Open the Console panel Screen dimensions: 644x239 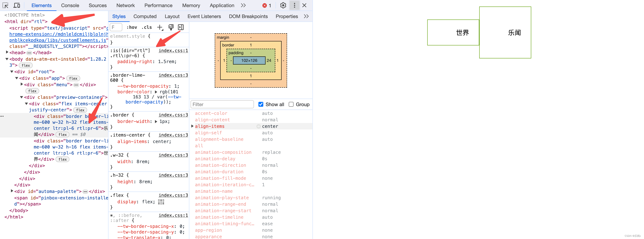pyautogui.click(x=70, y=5)
